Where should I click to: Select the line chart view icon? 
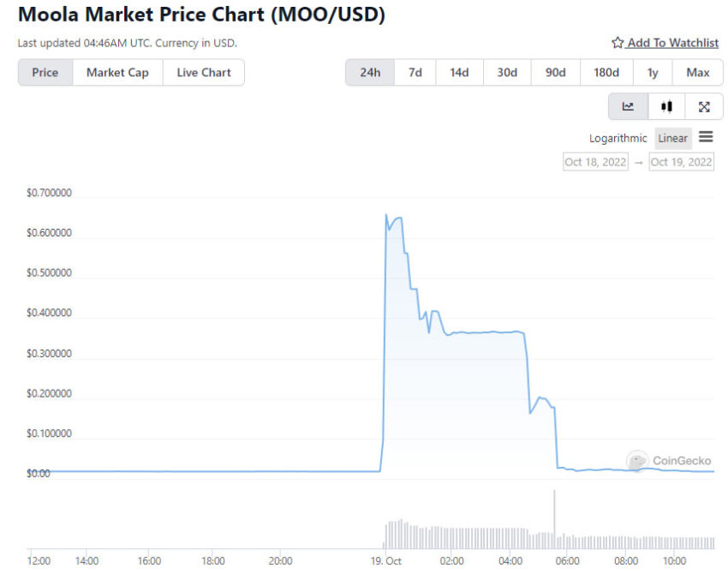628,107
